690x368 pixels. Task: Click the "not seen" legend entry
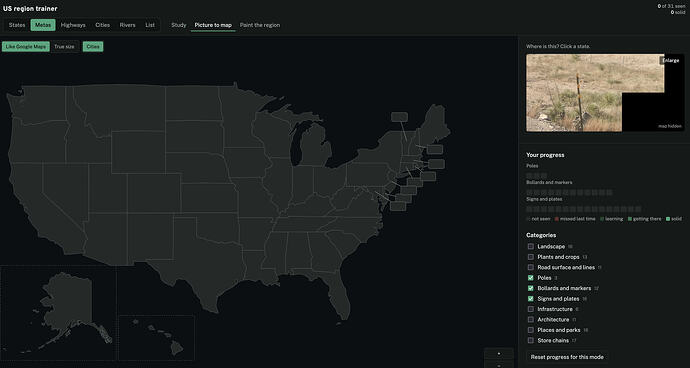pos(539,219)
